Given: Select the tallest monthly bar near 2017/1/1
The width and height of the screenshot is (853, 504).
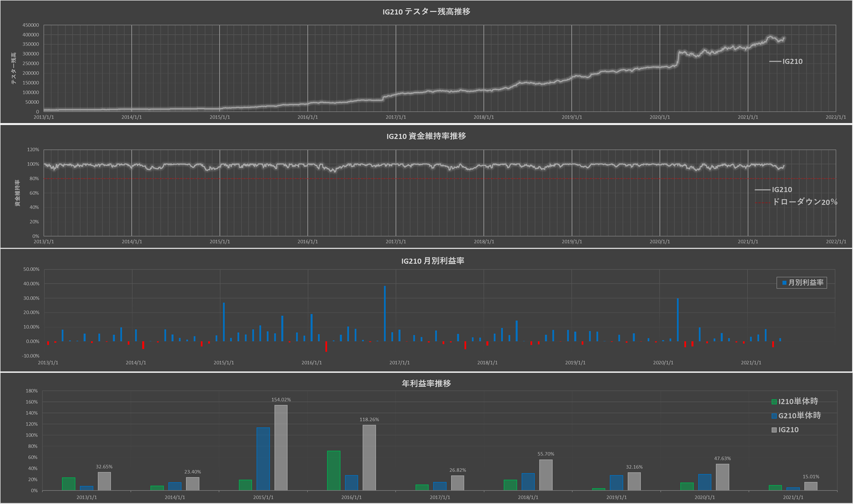Looking at the screenshot, I should 385,313.
